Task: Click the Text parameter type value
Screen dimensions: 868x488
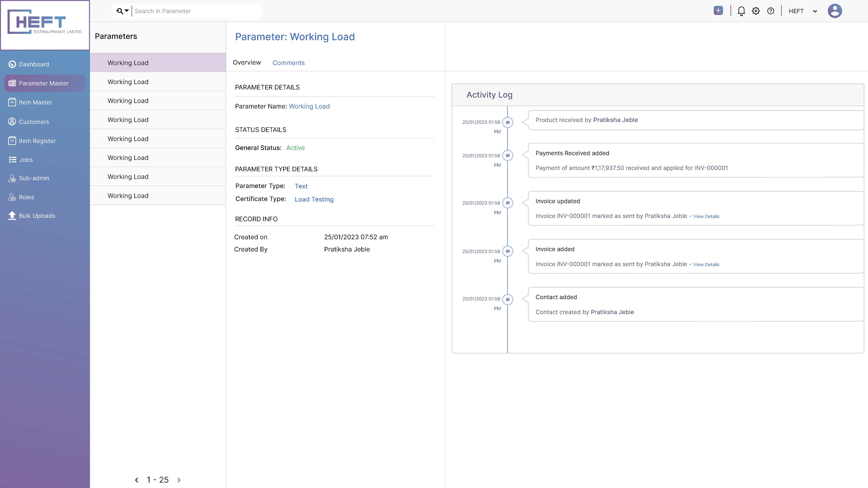Action: click(301, 186)
